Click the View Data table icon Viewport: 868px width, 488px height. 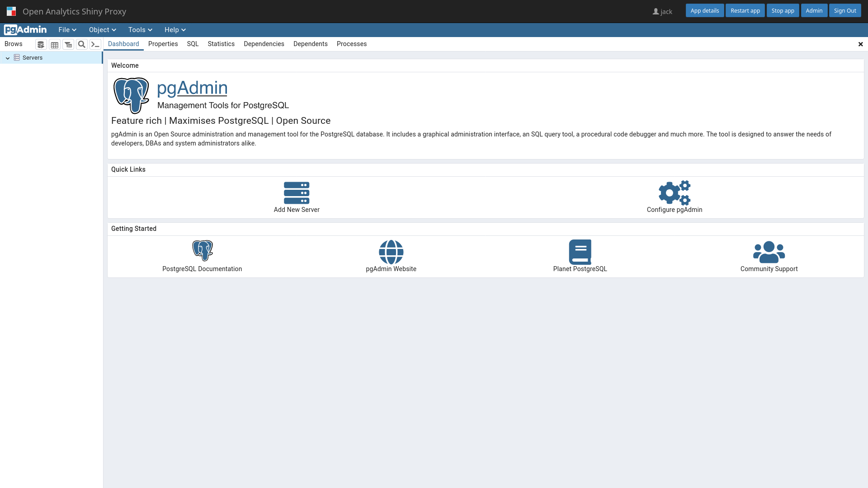55,44
